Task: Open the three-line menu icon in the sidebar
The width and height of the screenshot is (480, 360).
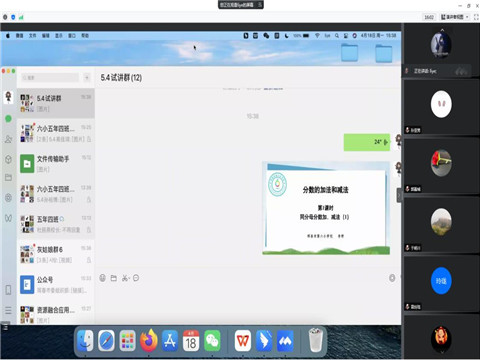Action: [8, 311]
